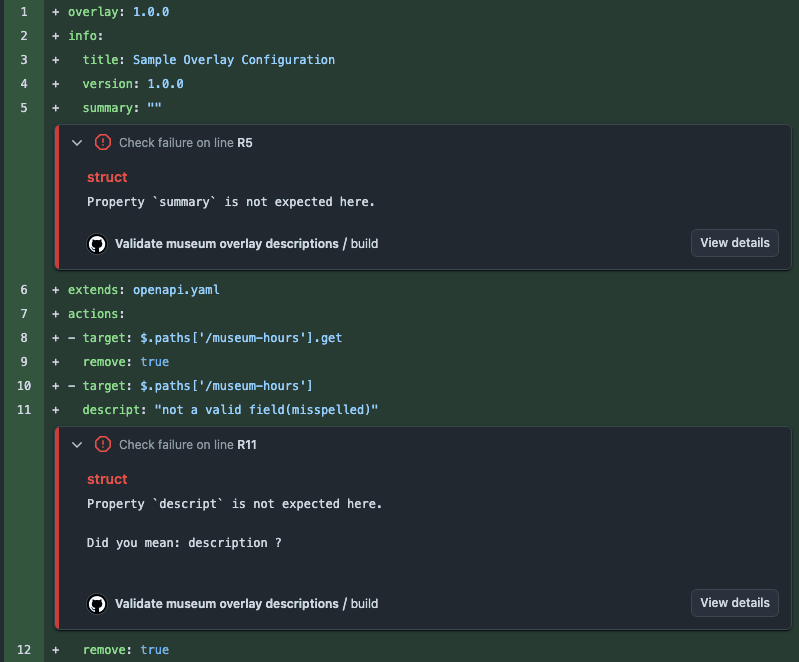Screen dimensions: 799x662
Task: Select line number 5 in the diff
Action: tap(24, 108)
